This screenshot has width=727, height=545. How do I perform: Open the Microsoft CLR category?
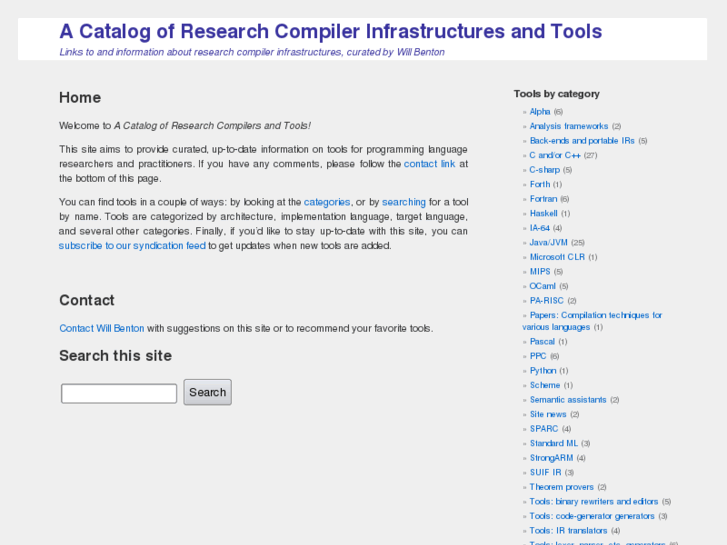coord(557,257)
